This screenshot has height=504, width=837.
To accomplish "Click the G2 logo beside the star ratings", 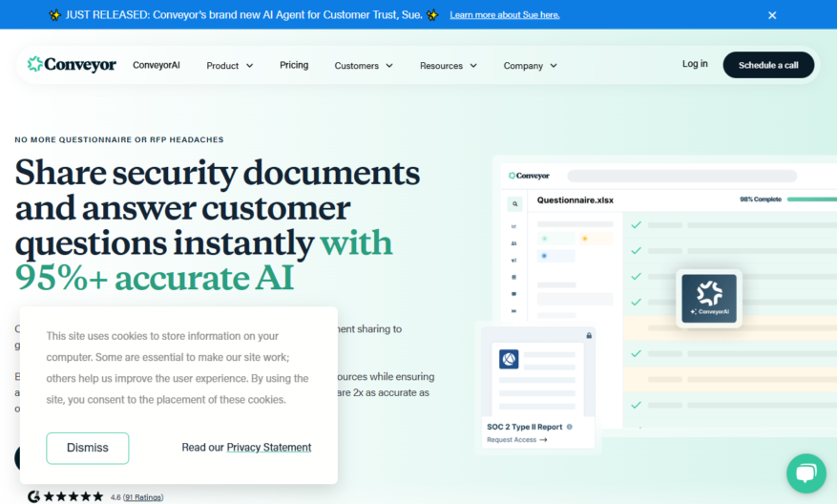I will click(33, 496).
